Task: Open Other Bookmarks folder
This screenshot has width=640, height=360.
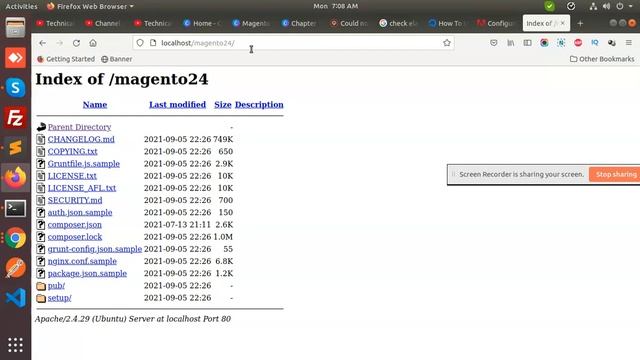Action: pos(602,59)
